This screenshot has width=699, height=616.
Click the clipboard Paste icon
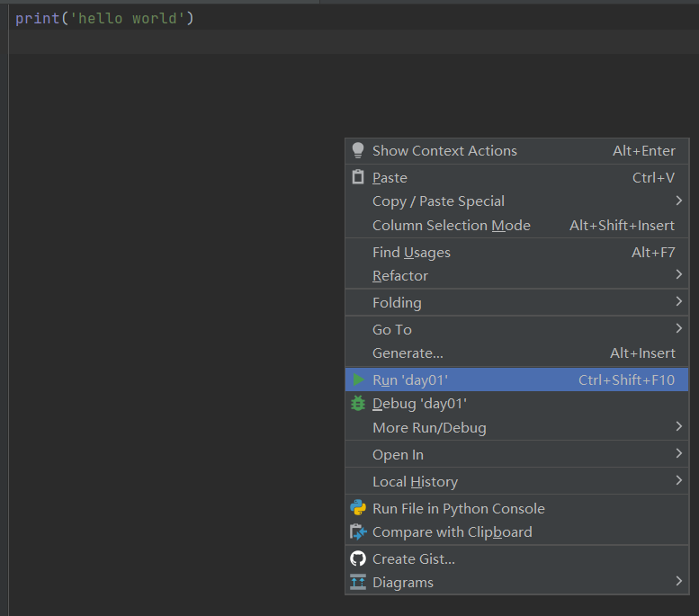(358, 177)
